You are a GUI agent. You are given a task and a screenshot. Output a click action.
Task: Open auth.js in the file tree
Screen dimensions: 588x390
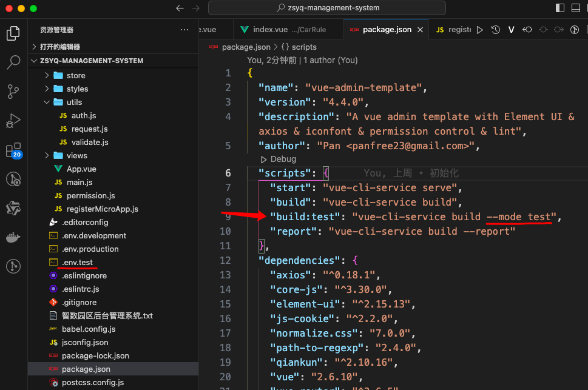pyautogui.click(x=113, y=115)
